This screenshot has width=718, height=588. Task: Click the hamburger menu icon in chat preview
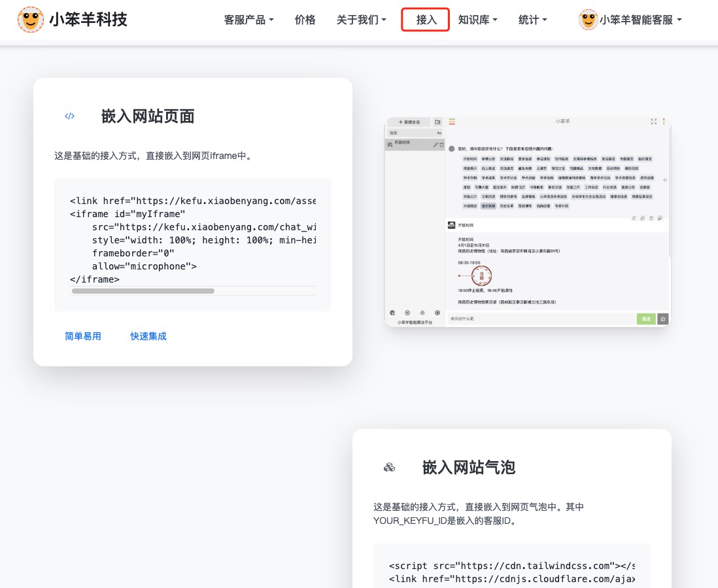451,122
